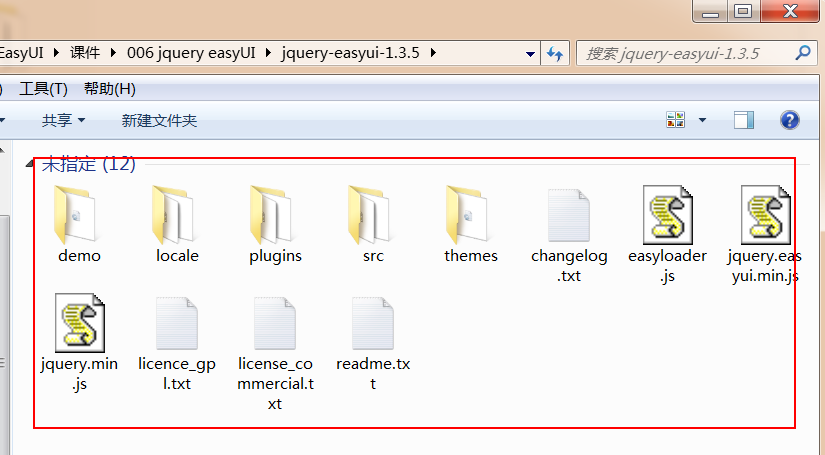
Task: Open the address bar history dropdown
Action: pos(530,54)
